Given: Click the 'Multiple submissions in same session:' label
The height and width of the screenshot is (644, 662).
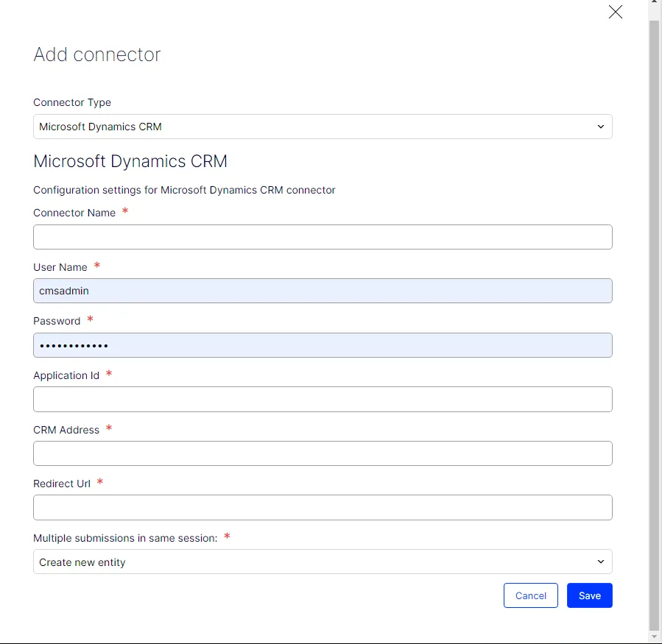Looking at the screenshot, I should pyautogui.click(x=125, y=538).
